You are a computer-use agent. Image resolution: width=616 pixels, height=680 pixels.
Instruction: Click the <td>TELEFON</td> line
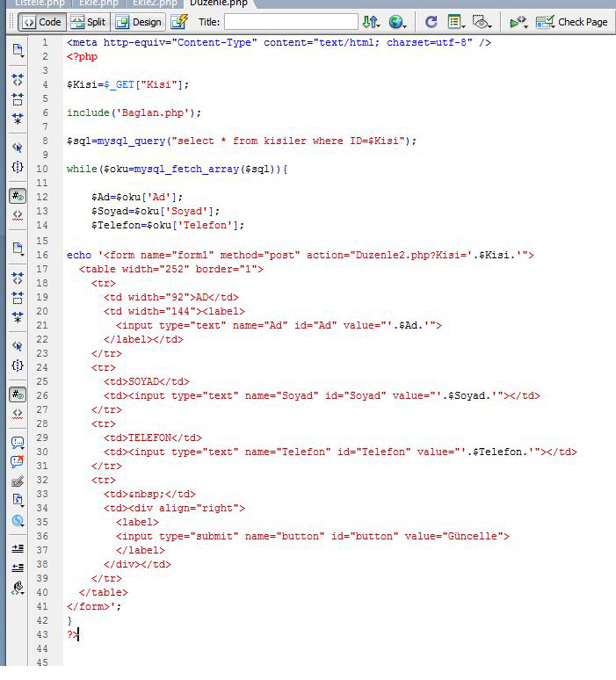click(153, 438)
